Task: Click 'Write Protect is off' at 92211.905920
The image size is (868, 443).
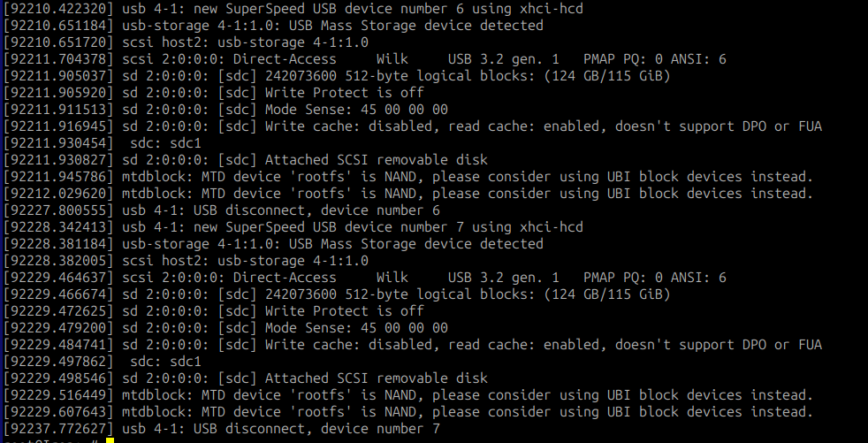Action: pyautogui.click(x=345, y=93)
